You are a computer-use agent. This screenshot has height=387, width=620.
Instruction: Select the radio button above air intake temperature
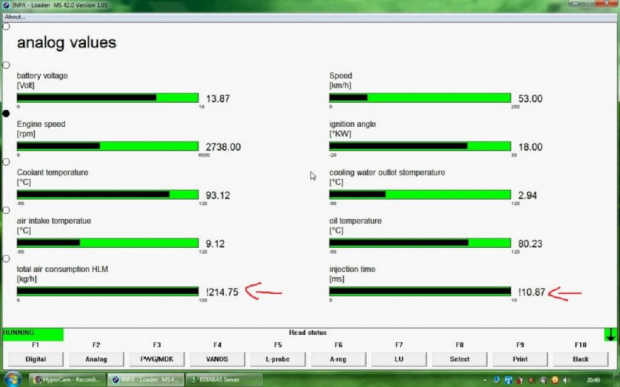coord(6,210)
